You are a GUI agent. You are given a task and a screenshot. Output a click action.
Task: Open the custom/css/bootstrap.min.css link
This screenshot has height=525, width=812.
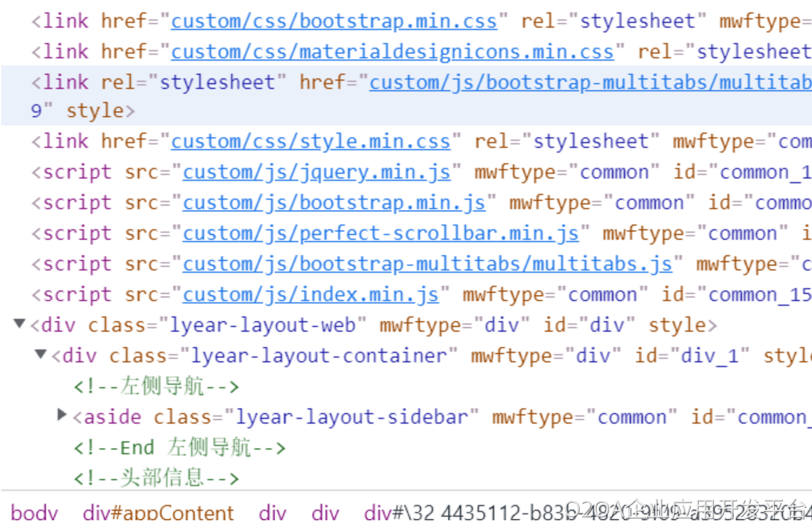334,21
